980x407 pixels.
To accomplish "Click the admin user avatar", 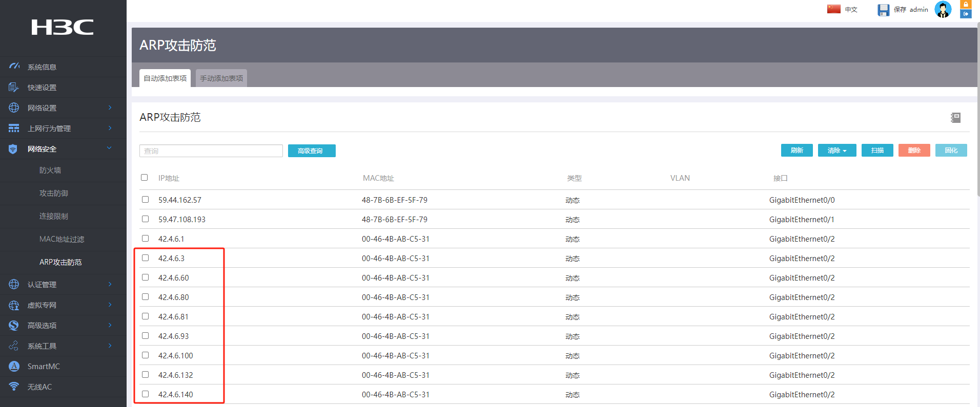I will (943, 9).
